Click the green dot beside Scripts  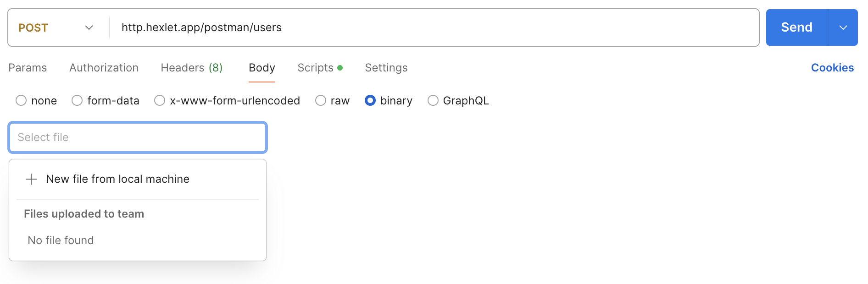tap(340, 68)
